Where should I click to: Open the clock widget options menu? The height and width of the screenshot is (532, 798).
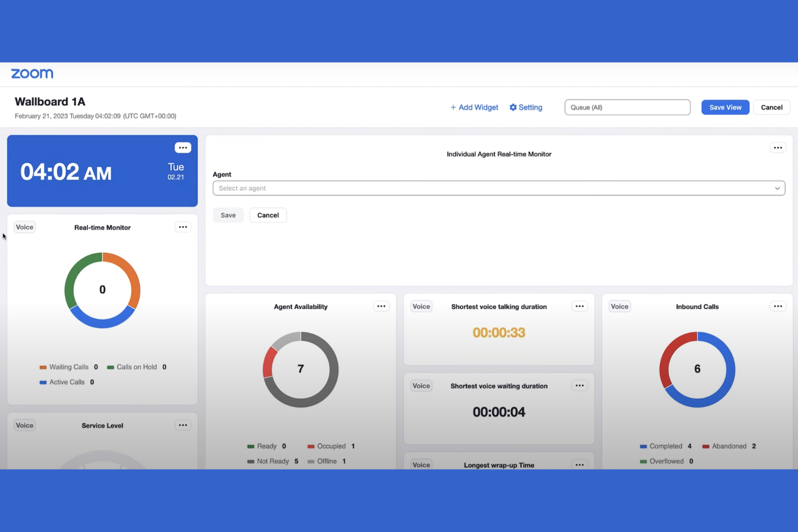click(x=183, y=147)
